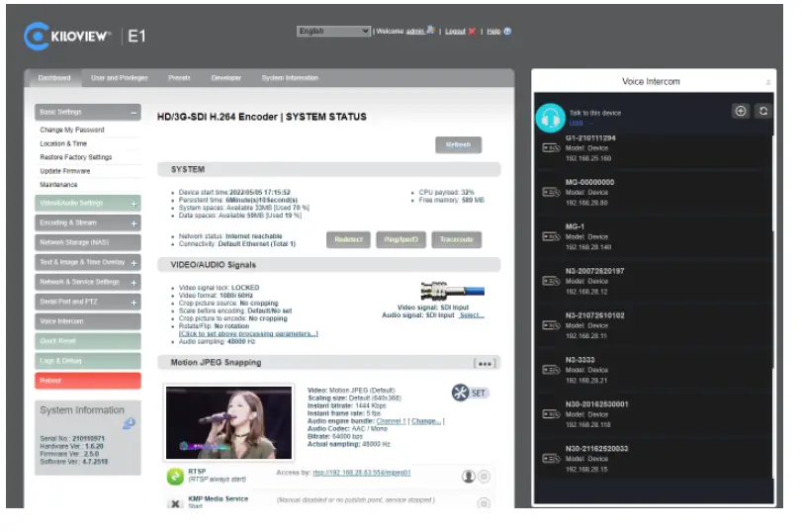Click device icon beside N3-21072610102

[551, 325]
